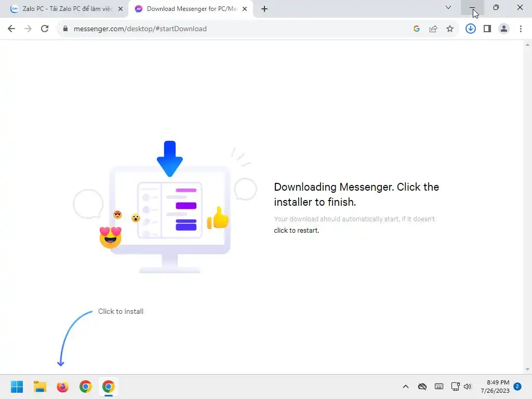Reload the Messenger download page
This screenshot has height=399, width=532.
pos(45,29)
